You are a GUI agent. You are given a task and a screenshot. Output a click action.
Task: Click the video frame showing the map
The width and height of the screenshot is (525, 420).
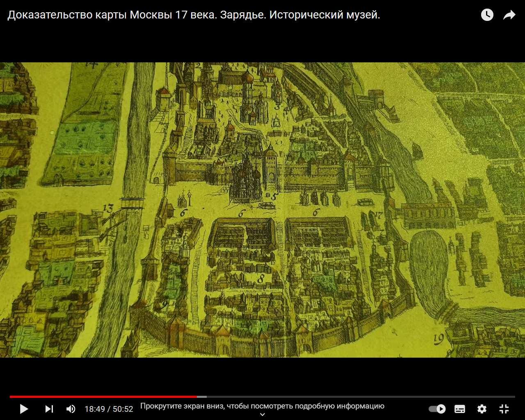click(262, 210)
